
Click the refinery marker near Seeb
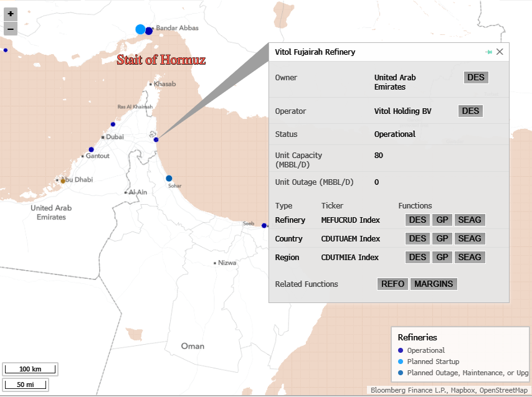263,226
